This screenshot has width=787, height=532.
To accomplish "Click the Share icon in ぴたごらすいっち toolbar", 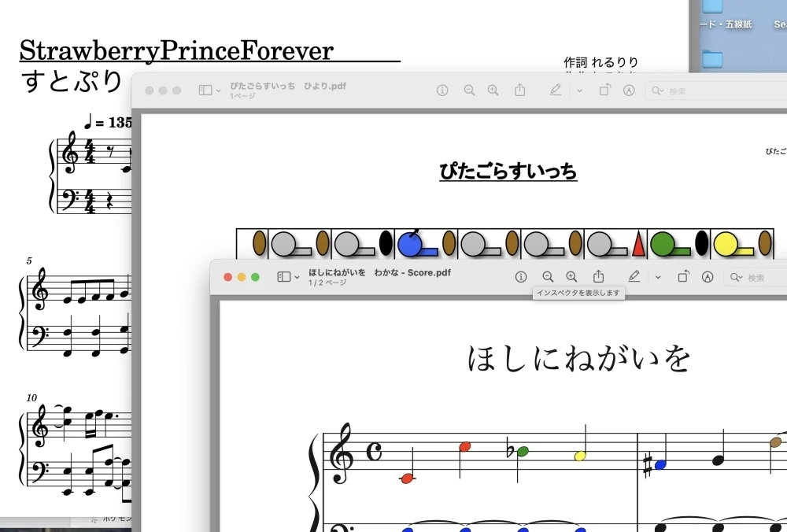I will pyautogui.click(x=519, y=90).
